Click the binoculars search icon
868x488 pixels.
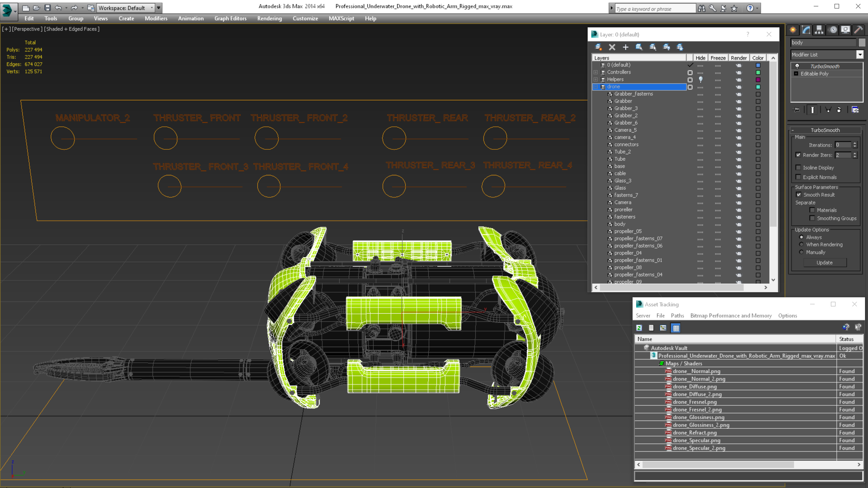pos(702,8)
